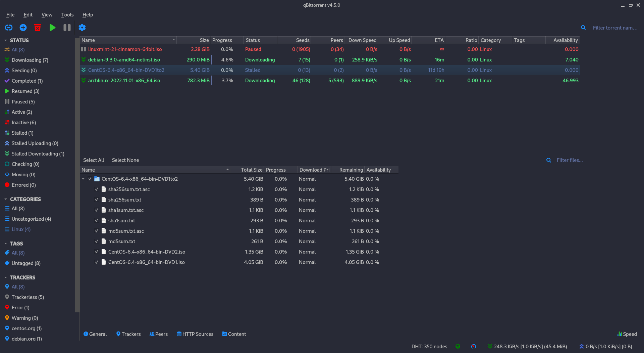Switch to the Trackers tab
The height and width of the screenshot is (353, 644).
128,334
